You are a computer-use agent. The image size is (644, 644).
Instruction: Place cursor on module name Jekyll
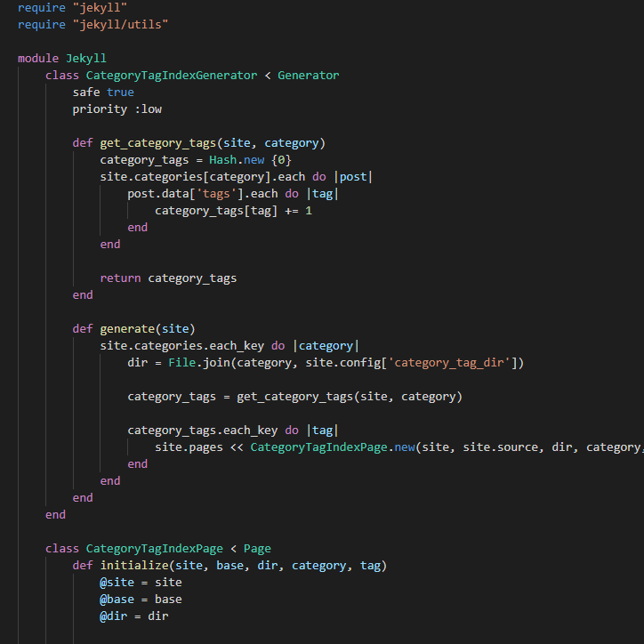86,59
